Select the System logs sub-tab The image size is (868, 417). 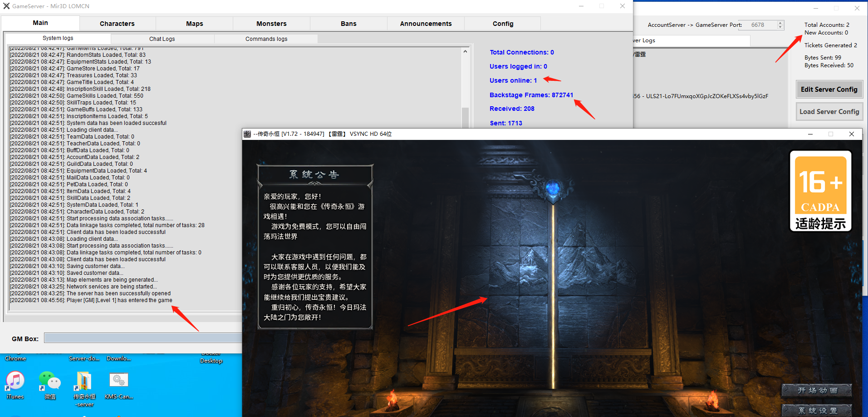click(58, 38)
